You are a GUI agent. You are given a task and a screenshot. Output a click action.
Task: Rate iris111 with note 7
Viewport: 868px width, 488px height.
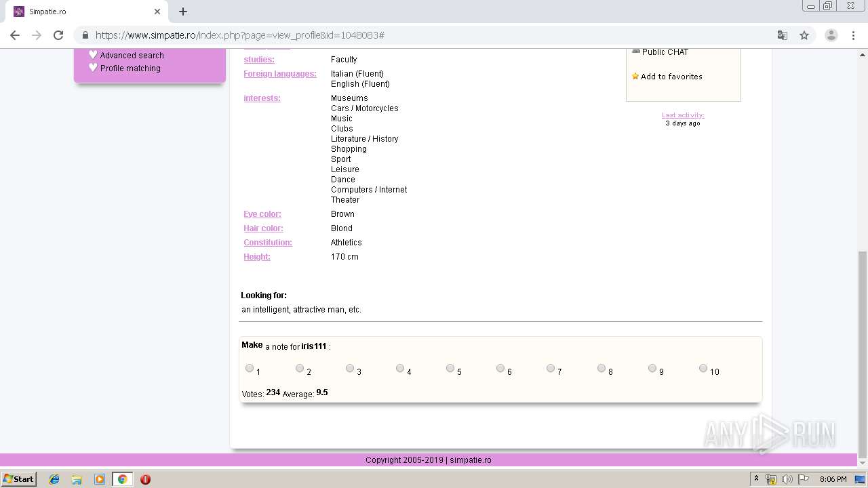[551, 368]
